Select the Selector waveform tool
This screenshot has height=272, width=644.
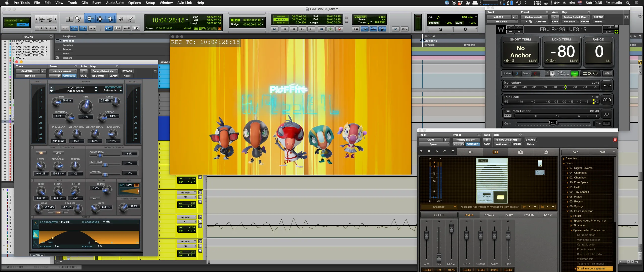100,19
